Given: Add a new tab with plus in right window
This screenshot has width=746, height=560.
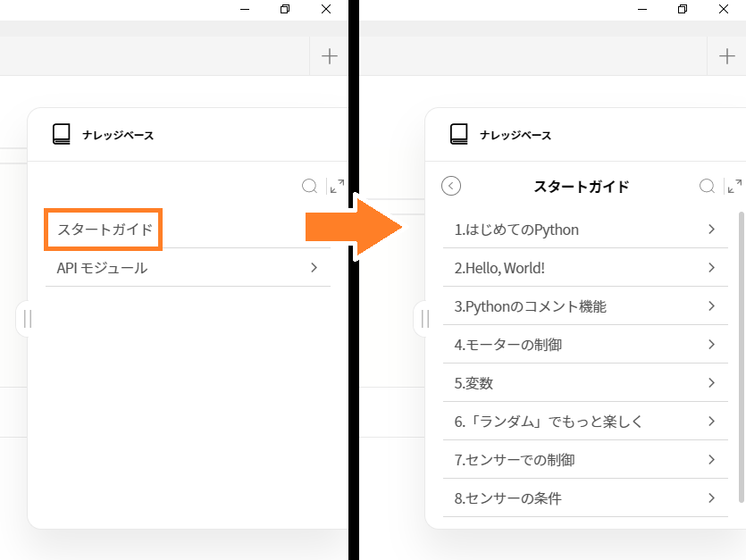Looking at the screenshot, I should 727,56.
